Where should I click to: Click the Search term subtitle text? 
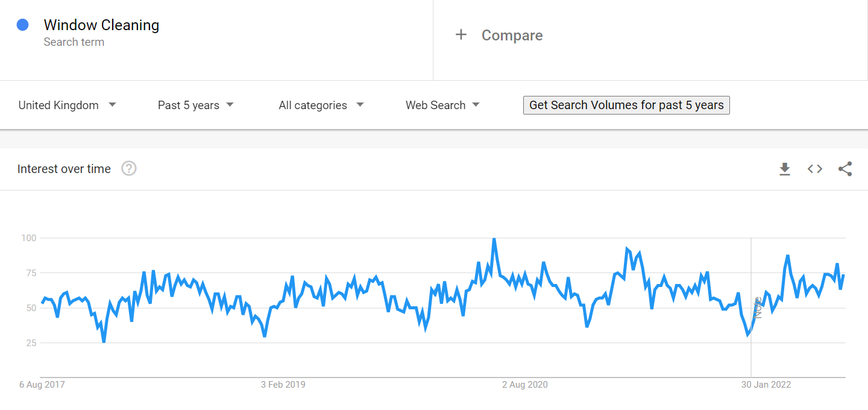pos(74,42)
